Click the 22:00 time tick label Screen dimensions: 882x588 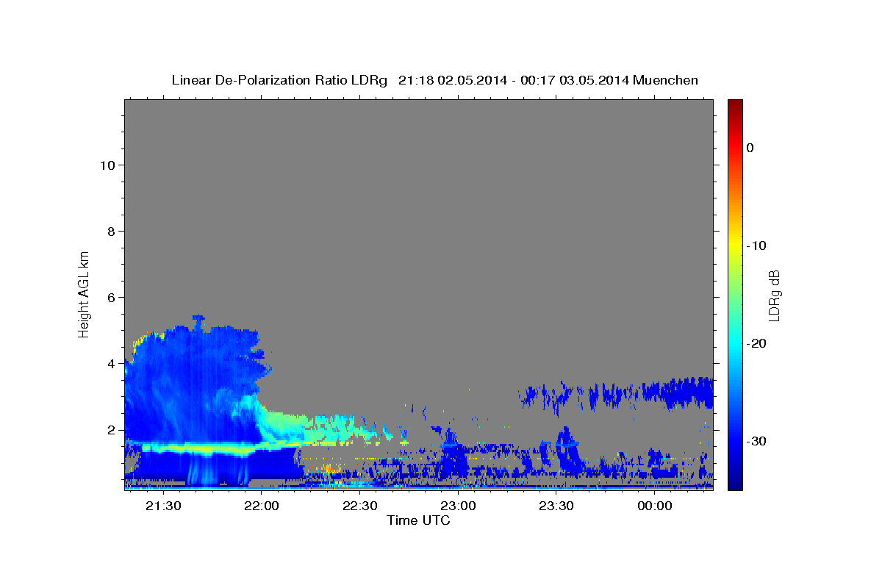point(262,506)
